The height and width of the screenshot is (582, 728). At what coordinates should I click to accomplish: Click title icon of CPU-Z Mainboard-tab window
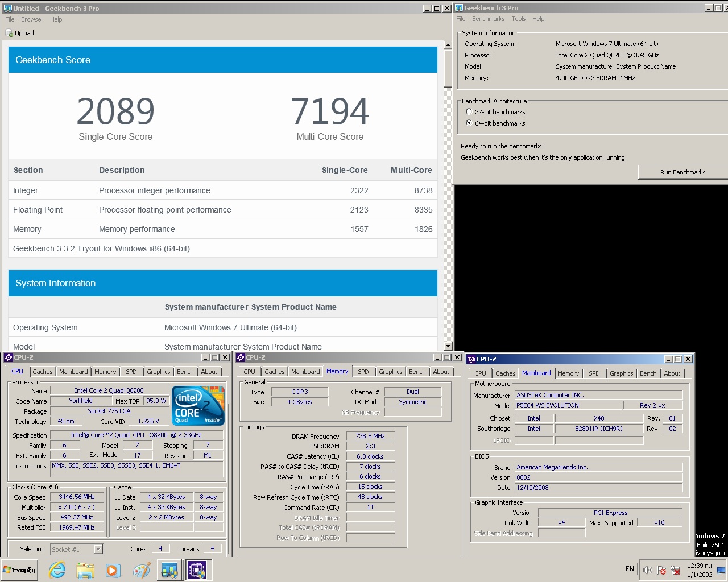471,359
